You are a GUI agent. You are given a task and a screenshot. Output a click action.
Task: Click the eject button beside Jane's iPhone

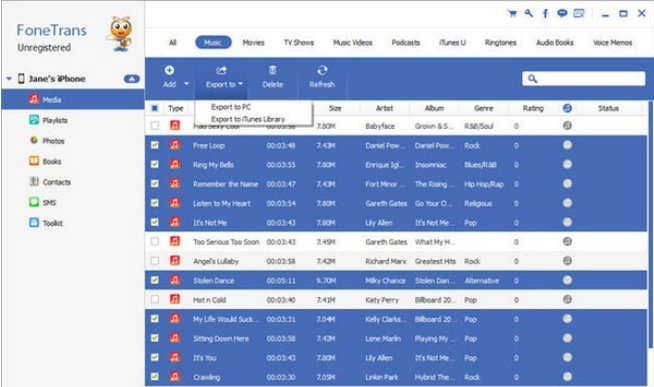(x=132, y=78)
